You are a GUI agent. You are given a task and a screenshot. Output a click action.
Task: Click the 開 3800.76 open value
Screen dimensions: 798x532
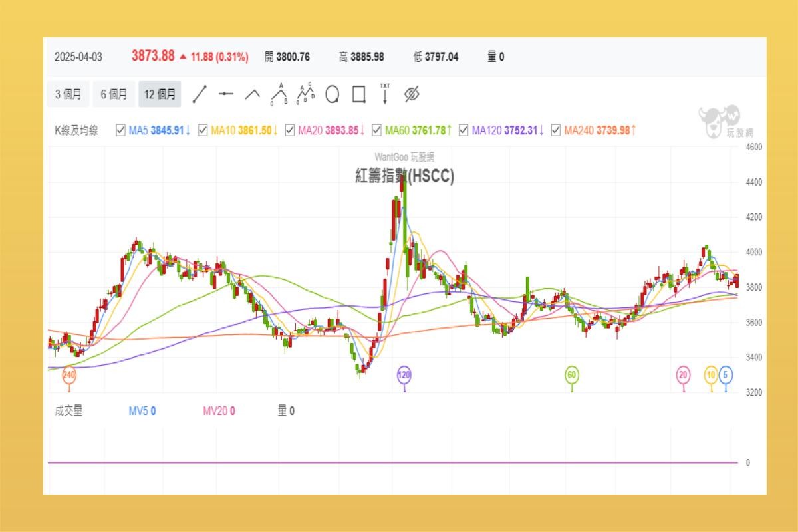click(287, 57)
